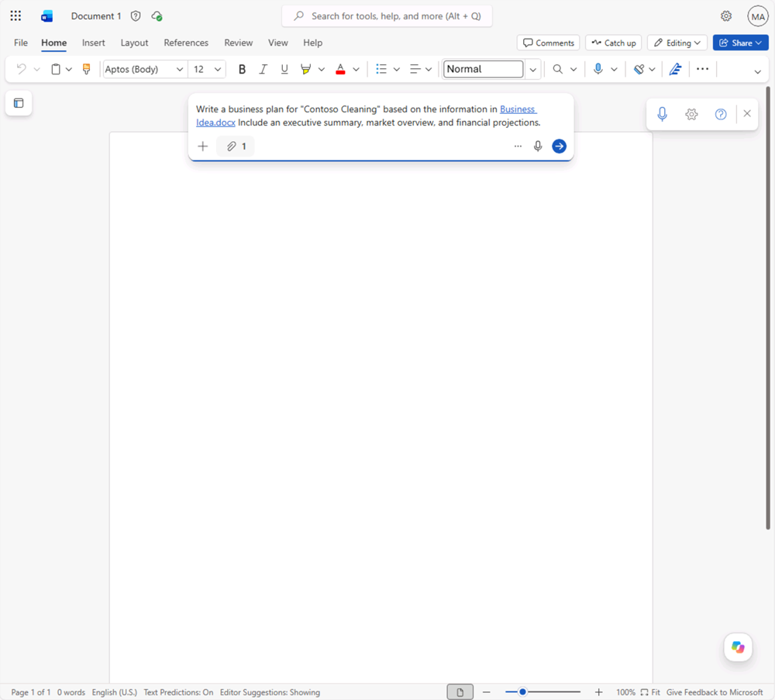Click the plus icon in Copilot prompt

pos(202,147)
